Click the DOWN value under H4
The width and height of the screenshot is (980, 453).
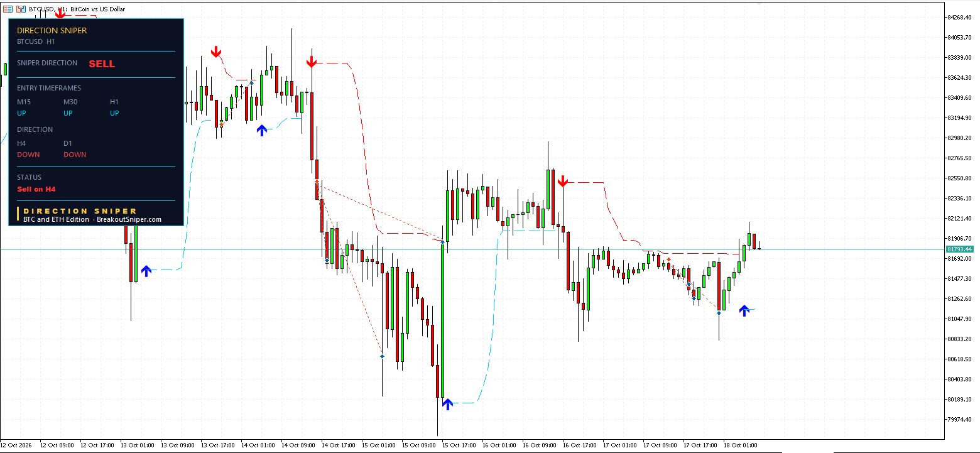click(x=28, y=155)
